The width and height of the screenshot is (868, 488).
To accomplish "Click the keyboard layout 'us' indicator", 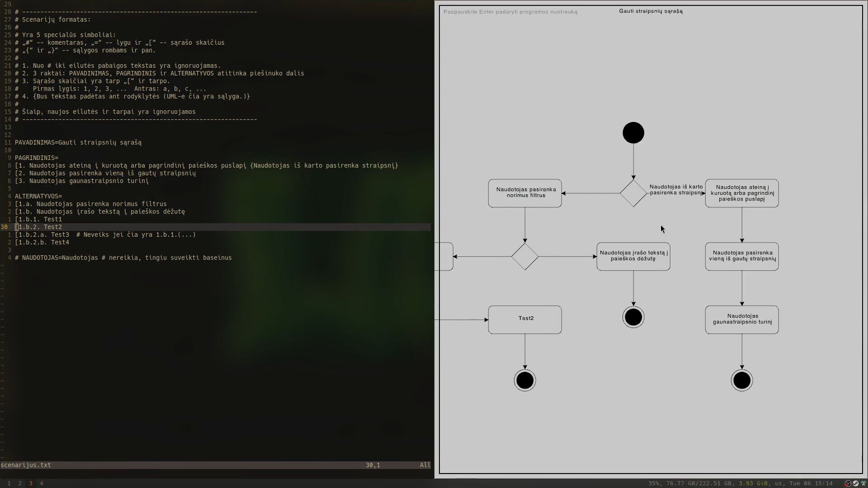I will 778,483.
